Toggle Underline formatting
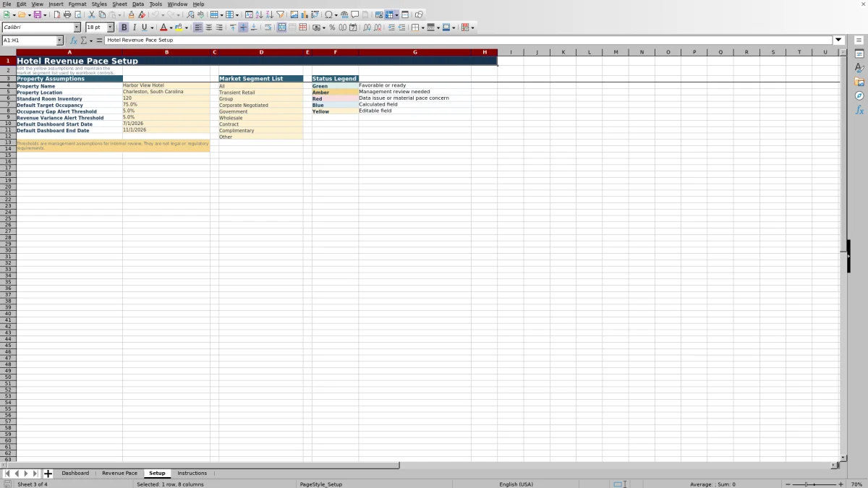Image resolution: width=868 pixels, height=488 pixels. tap(145, 27)
